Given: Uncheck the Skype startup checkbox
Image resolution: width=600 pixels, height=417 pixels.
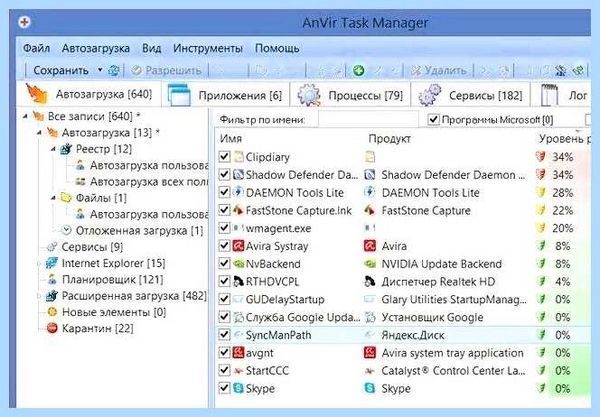Looking at the screenshot, I should tap(224, 388).
